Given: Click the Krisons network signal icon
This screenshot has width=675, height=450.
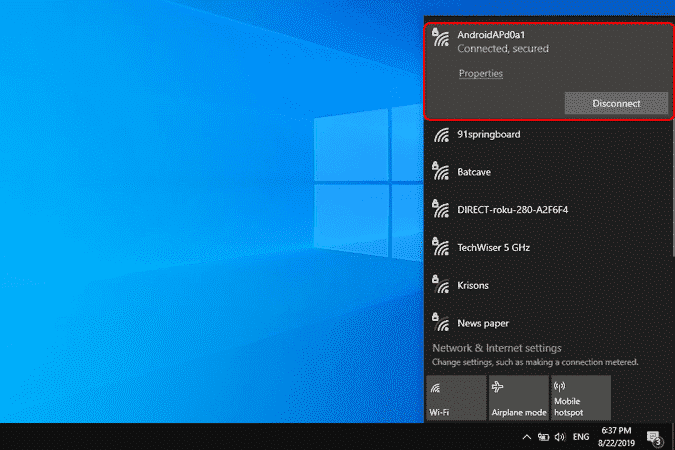Looking at the screenshot, I should [x=438, y=284].
